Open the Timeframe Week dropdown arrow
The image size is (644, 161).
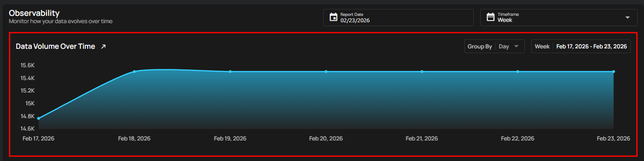click(x=628, y=18)
